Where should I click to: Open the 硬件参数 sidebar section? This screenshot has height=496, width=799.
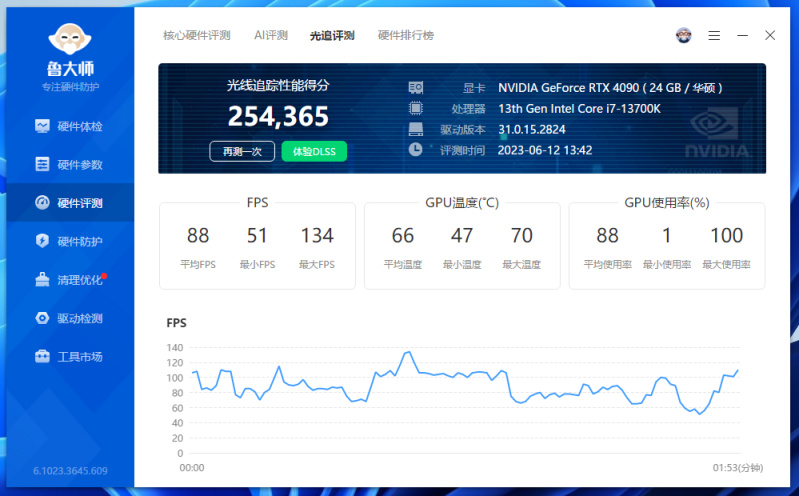click(70, 164)
